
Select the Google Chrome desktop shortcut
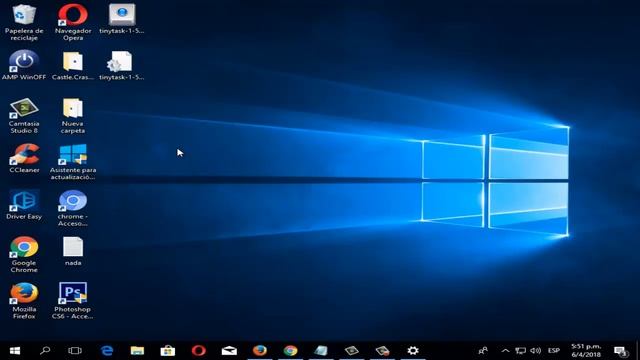coord(24,255)
